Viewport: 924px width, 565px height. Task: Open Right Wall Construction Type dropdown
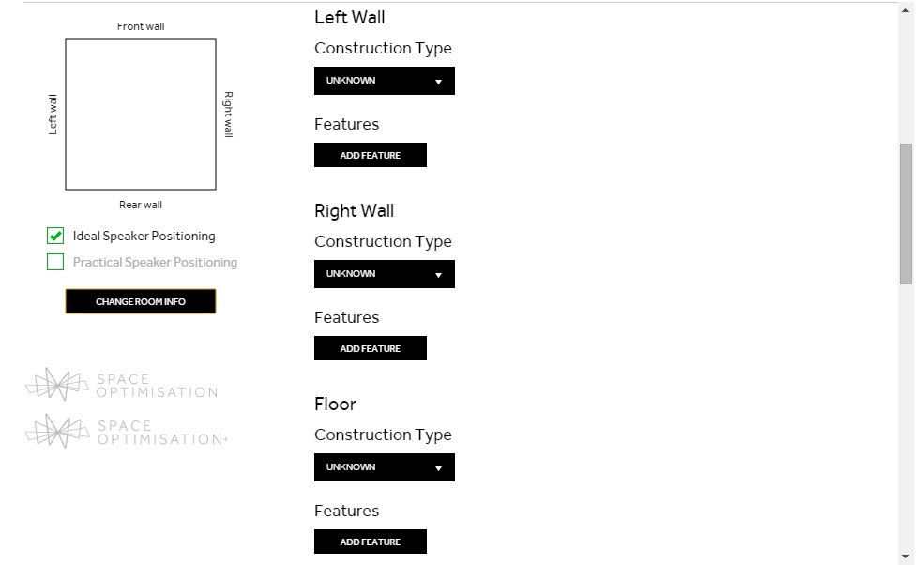pos(385,274)
